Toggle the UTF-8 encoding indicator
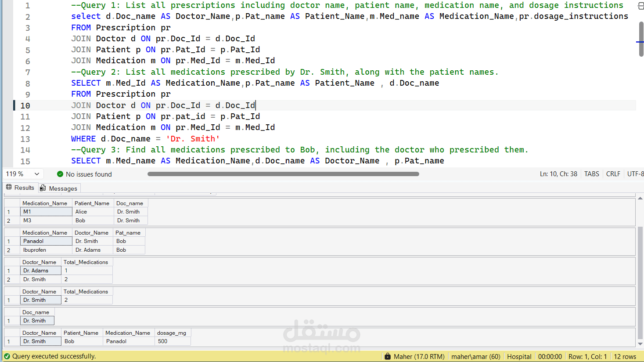 click(635, 174)
